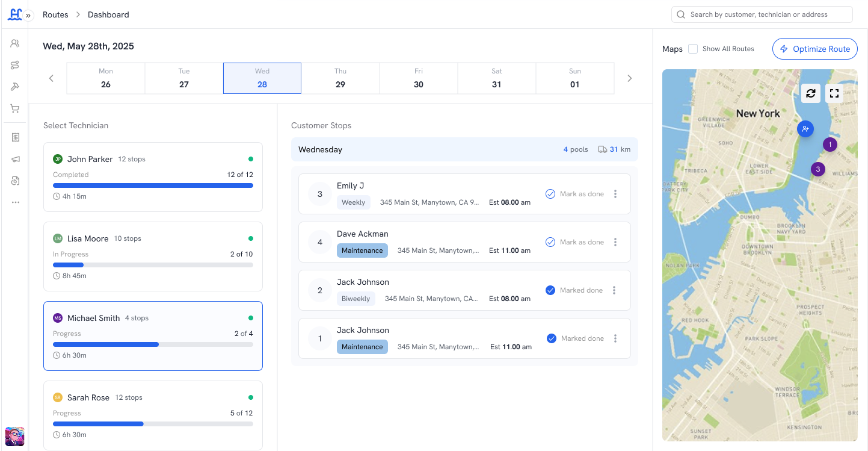Select the Mon 26 day tab

pos(106,78)
